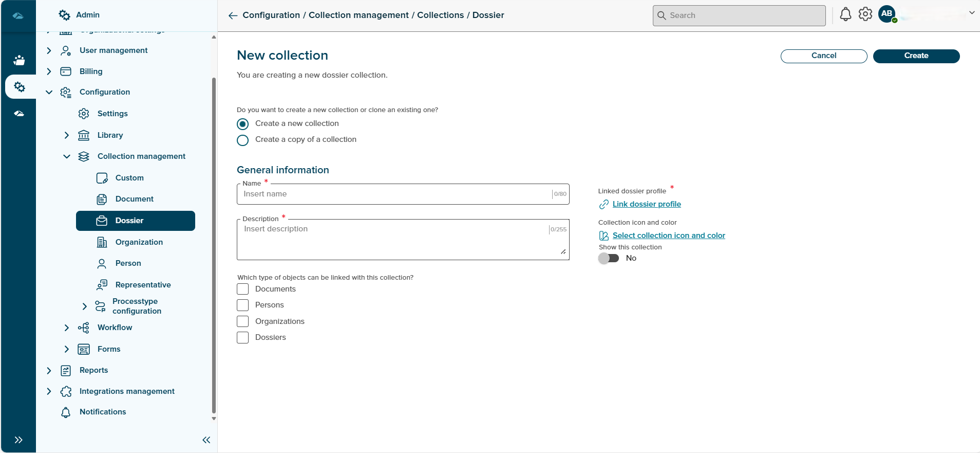Click the 'Link dossier profile' link
Image resolution: width=980 pixels, height=453 pixels.
coord(646,204)
